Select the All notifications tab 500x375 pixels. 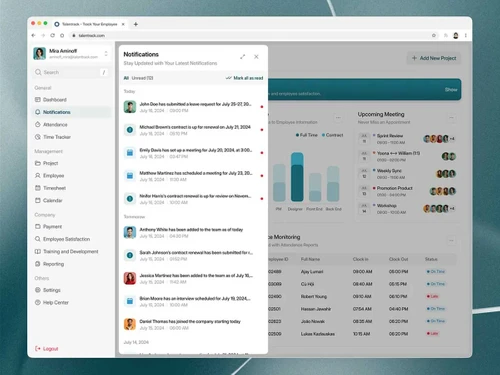tap(126, 78)
